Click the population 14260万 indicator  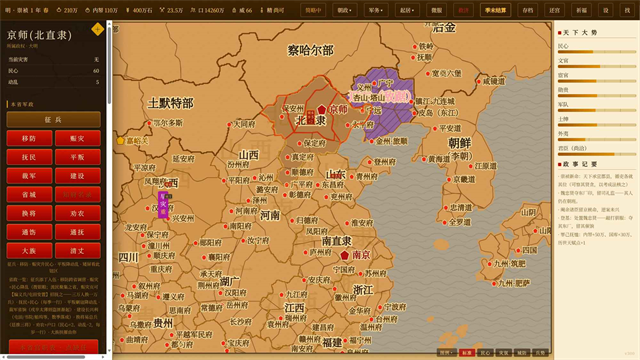click(x=207, y=10)
